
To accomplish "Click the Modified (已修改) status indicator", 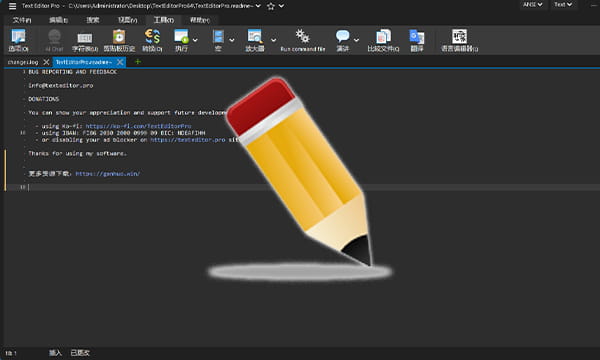I will tap(80, 353).
